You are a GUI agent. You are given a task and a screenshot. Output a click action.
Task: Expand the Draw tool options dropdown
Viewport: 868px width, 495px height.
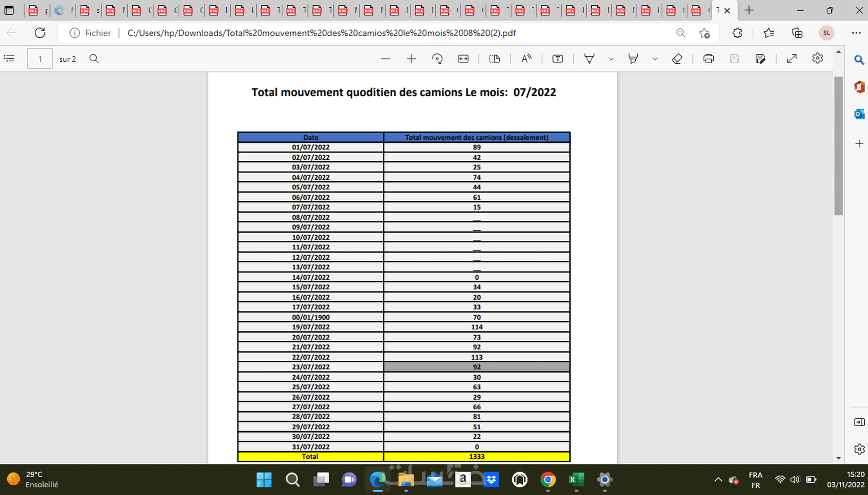(x=611, y=59)
